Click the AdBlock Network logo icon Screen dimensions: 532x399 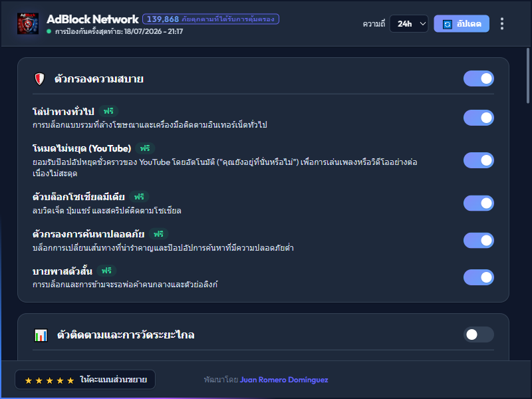28,24
